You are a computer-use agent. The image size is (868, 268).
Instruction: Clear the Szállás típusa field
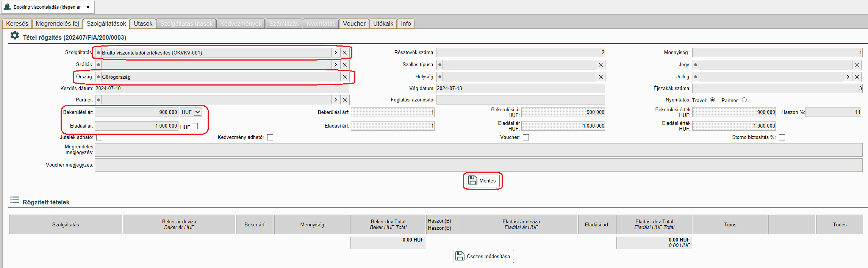pos(601,65)
